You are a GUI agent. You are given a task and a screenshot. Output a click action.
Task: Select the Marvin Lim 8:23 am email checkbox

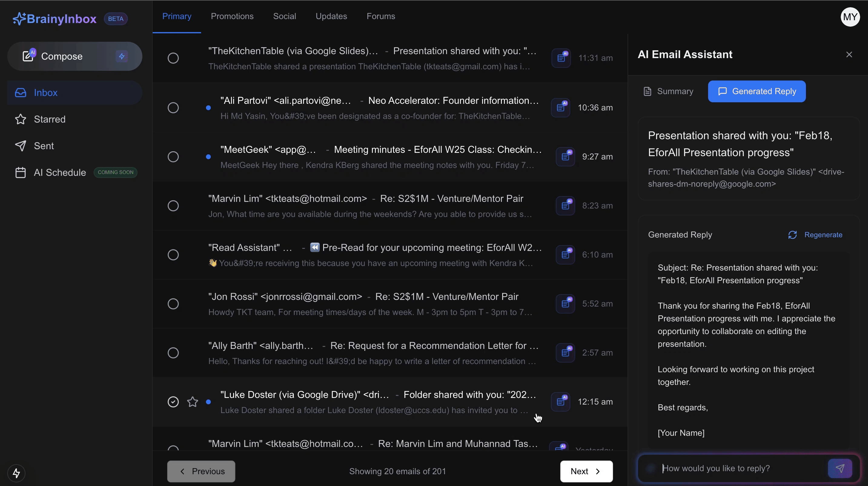pyautogui.click(x=173, y=205)
